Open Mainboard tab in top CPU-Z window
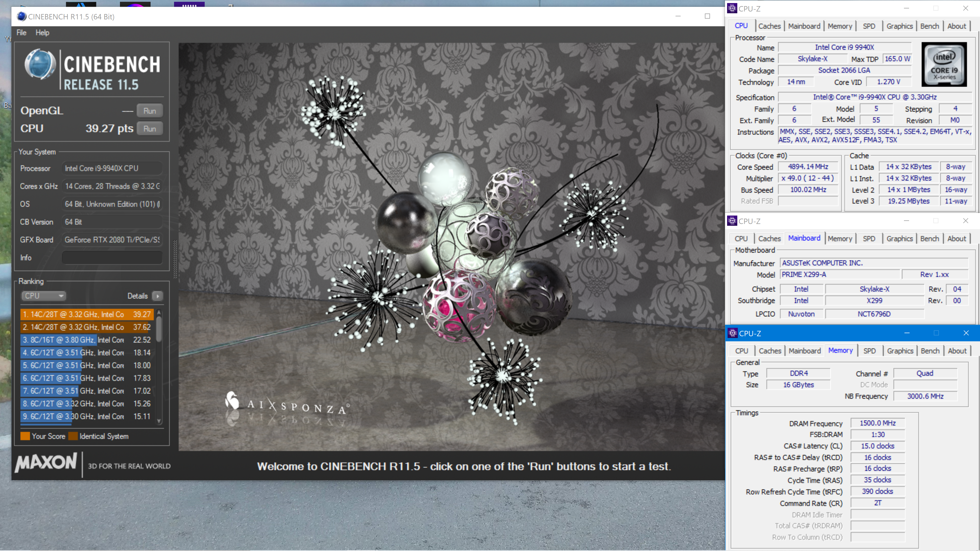 804,26
